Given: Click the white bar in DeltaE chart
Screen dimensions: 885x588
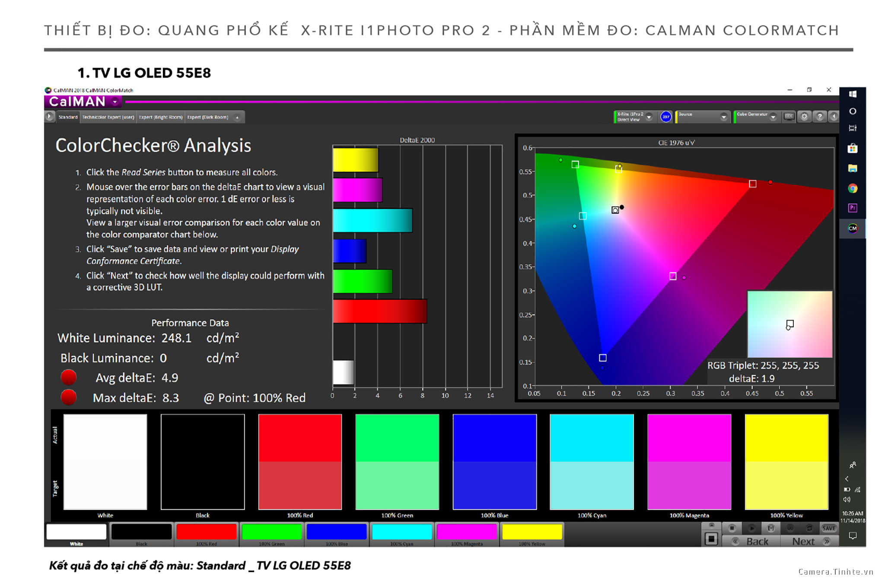Looking at the screenshot, I should [344, 372].
